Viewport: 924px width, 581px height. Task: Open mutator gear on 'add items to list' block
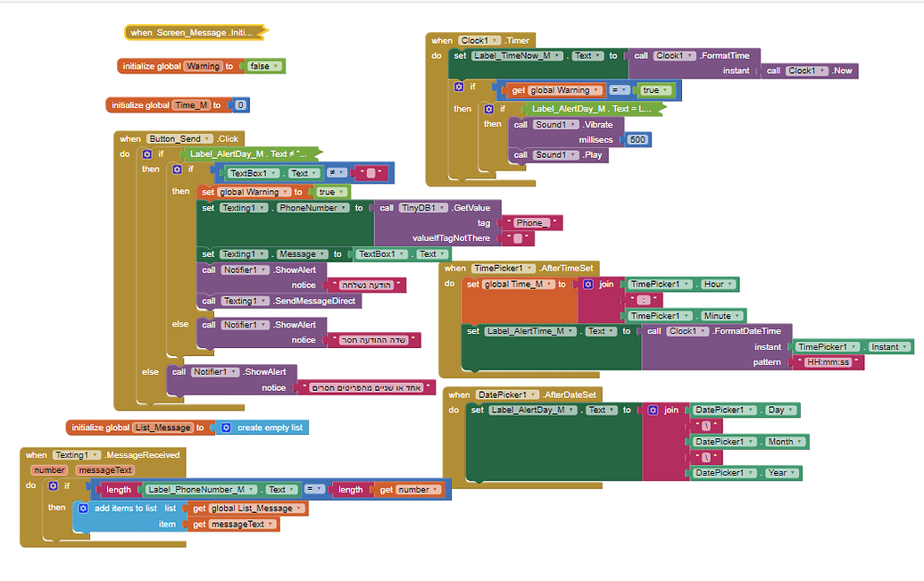pyautogui.click(x=85, y=509)
